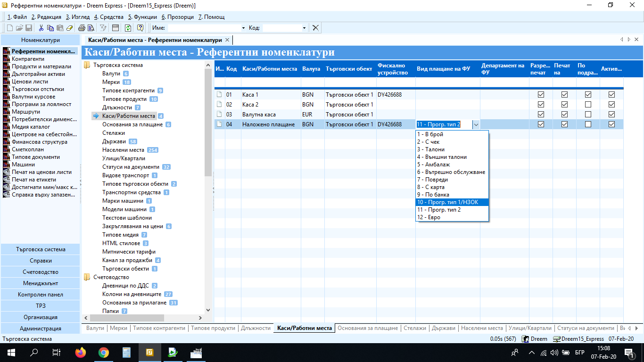
Task: Click the Windows Start button
Action: tap(11, 352)
